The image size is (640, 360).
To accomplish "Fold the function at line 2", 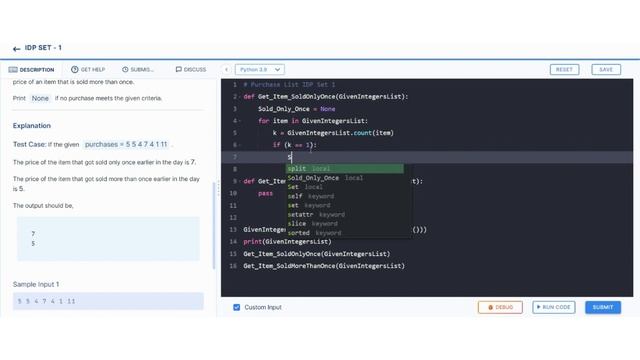I will pos(240,97).
